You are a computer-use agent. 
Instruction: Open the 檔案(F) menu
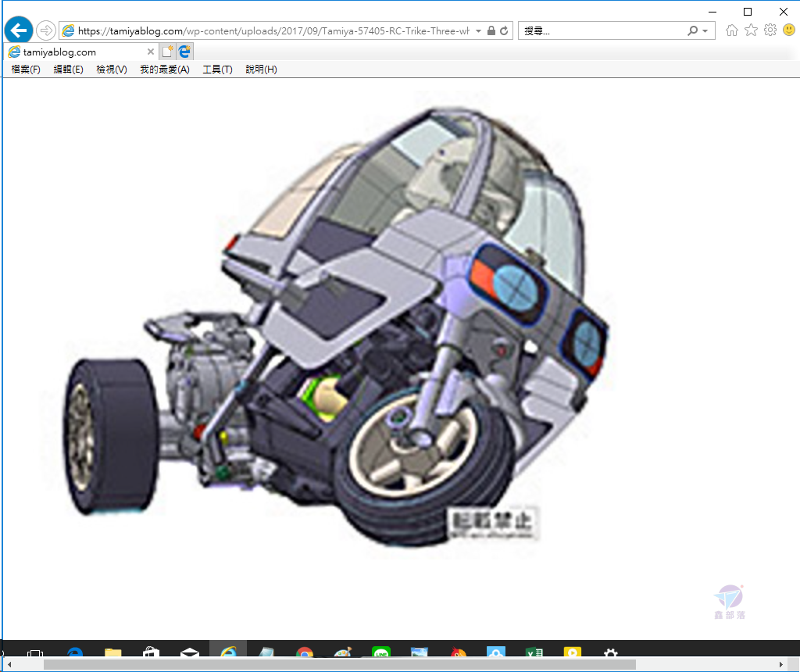(x=26, y=70)
